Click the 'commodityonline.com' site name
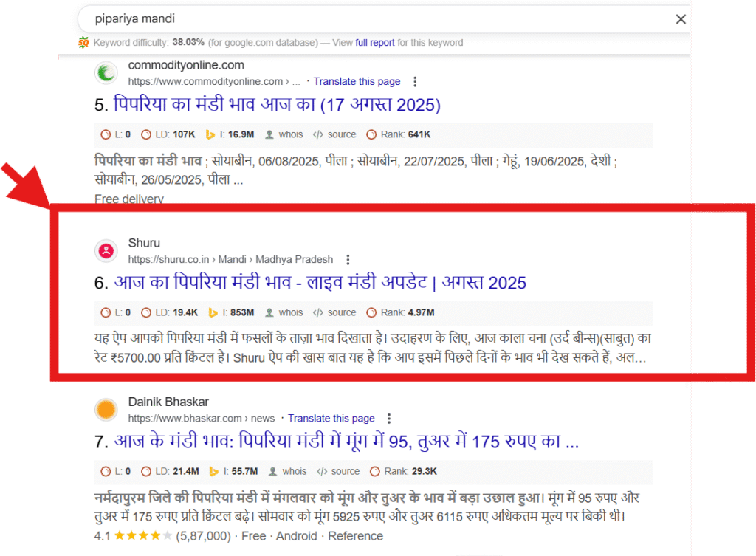Image resolution: width=756 pixels, height=556 pixels. point(186,65)
